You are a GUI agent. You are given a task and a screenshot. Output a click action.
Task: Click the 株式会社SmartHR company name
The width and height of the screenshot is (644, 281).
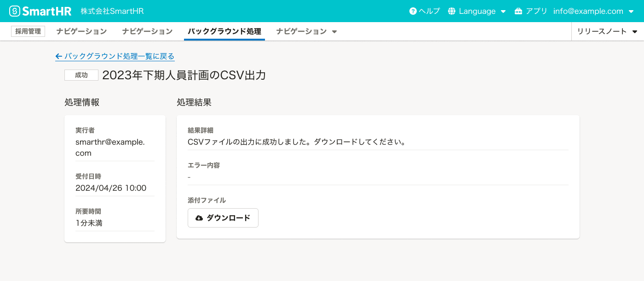tap(112, 10)
